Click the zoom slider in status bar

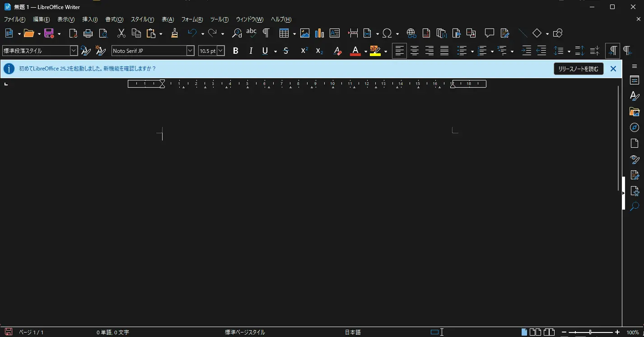[x=590, y=332]
